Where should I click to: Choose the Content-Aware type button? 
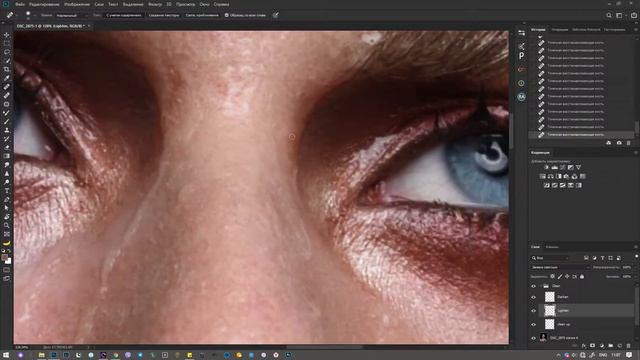[124, 15]
